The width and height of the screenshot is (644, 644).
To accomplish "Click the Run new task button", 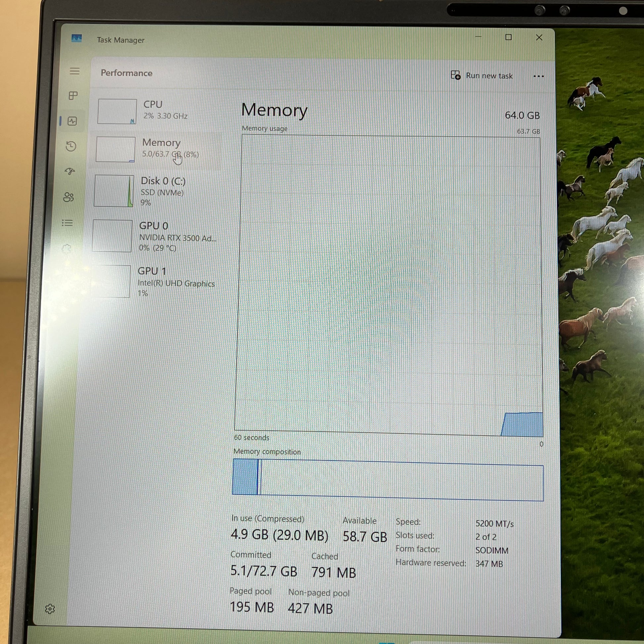I will 482,76.
